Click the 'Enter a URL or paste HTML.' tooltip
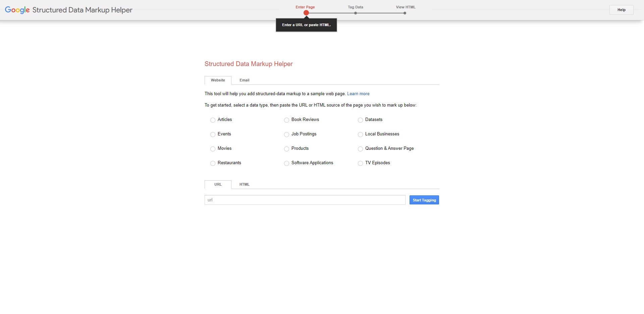644x314 pixels. (x=306, y=25)
